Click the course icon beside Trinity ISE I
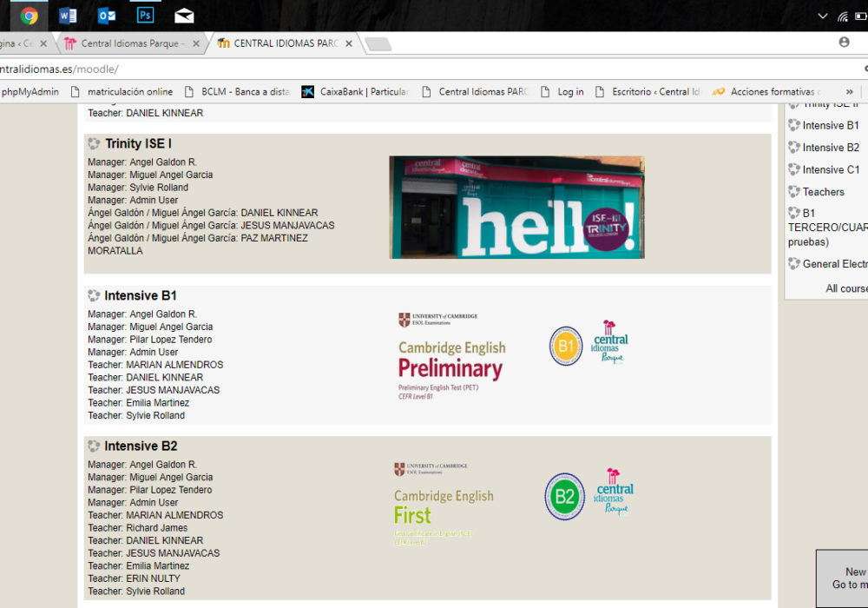Viewport: 868px width, 608px height. pos(94,144)
